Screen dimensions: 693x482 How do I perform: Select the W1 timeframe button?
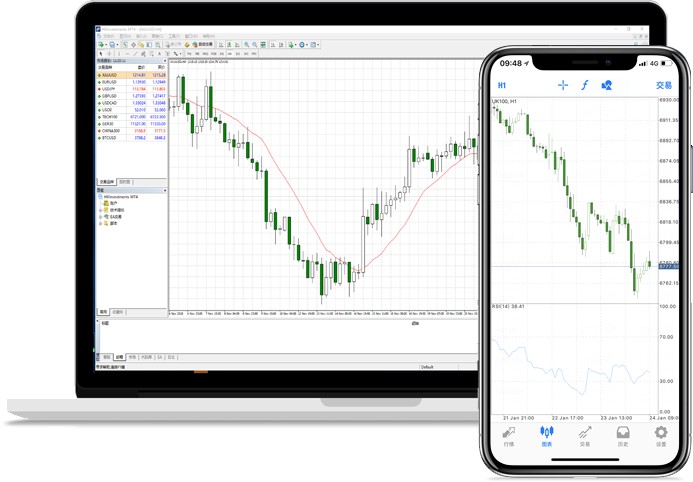(246, 53)
